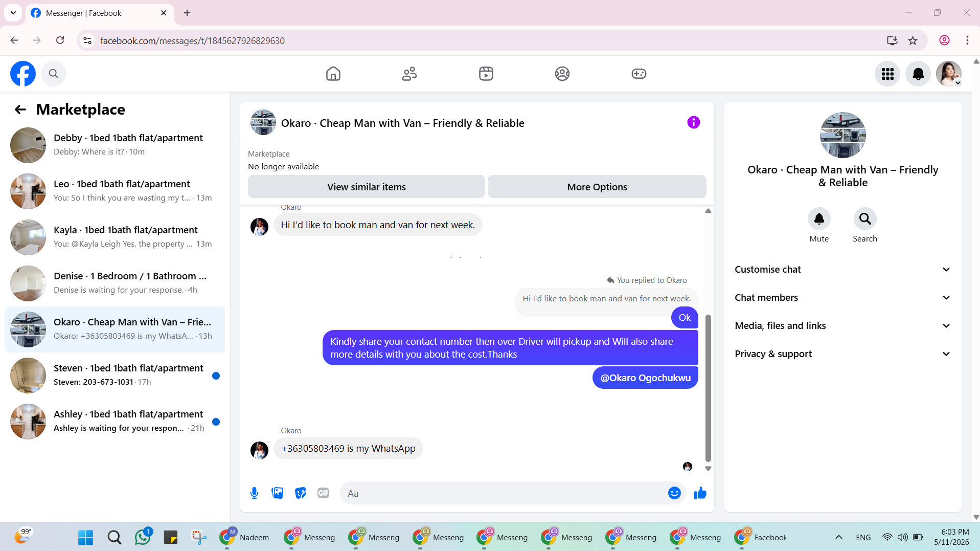
Task: Open Debby's 1bed 1bath flat conversation
Action: [x=115, y=145]
